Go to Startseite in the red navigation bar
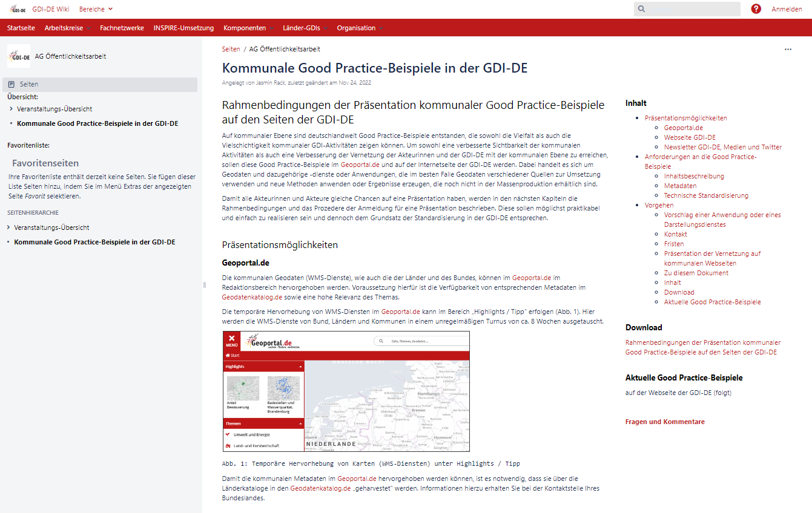Image resolution: width=812 pixels, height=513 pixels. (21, 28)
